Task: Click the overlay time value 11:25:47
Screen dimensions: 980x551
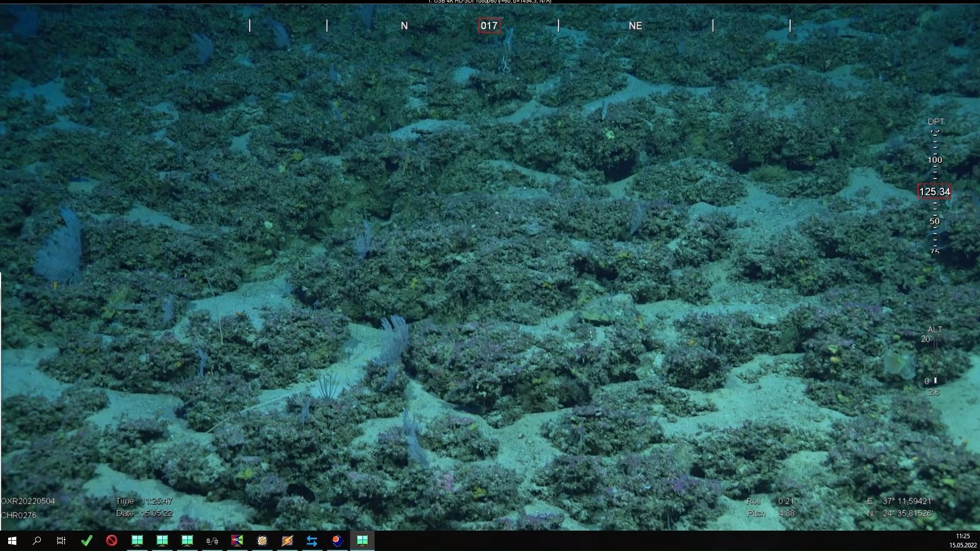Action: [157, 501]
